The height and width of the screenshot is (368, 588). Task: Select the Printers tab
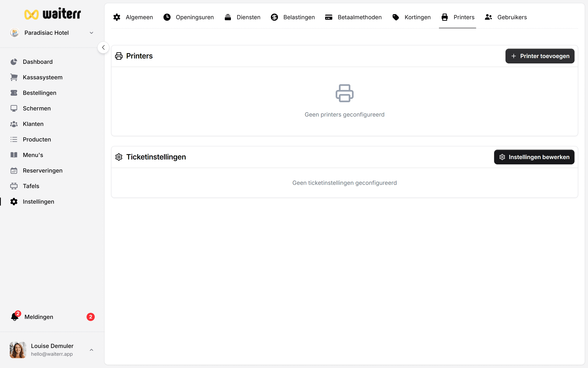[x=458, y=17]
